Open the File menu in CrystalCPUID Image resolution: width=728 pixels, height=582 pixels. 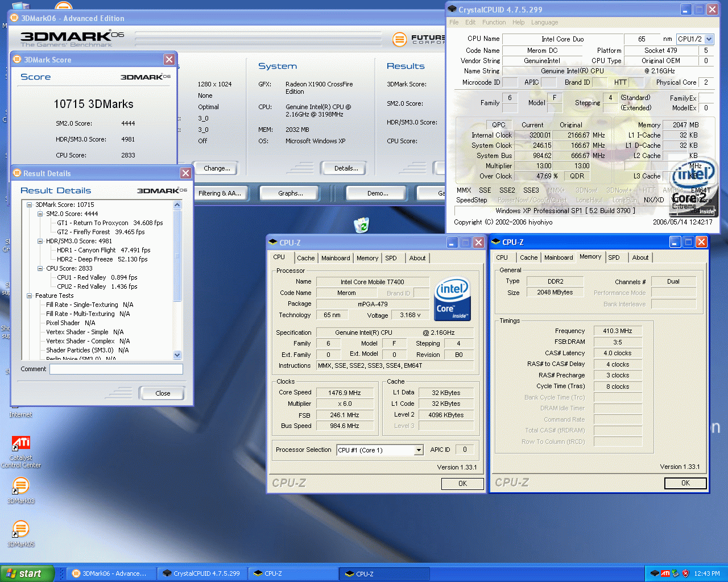coord(454,22)
